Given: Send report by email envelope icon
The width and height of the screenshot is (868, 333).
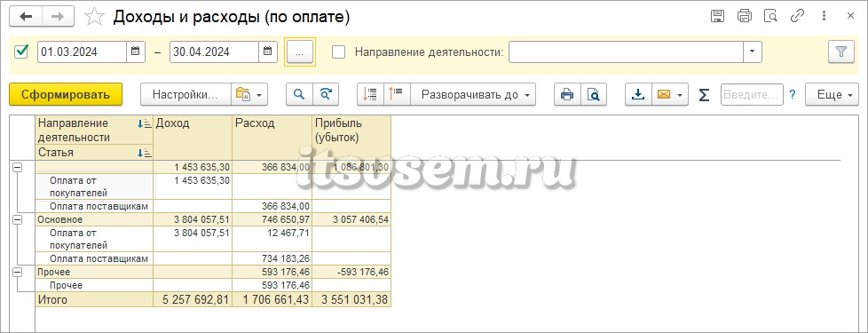Looking at the screenshot, I should 663,95.
